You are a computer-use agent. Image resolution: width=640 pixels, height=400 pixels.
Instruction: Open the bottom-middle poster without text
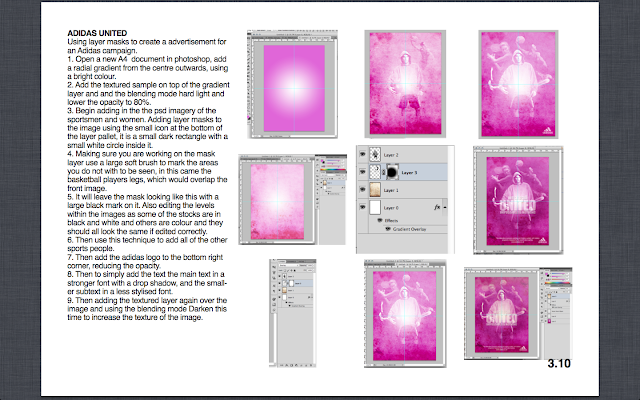(x=405, y=313)
